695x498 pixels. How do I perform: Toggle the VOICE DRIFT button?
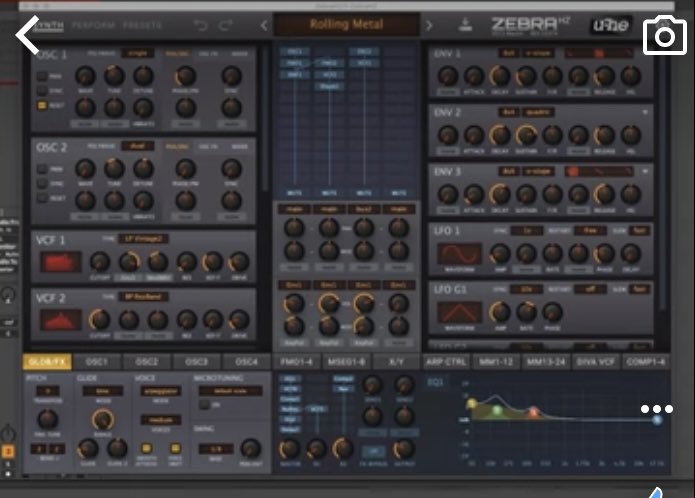(x=176, y=448)
